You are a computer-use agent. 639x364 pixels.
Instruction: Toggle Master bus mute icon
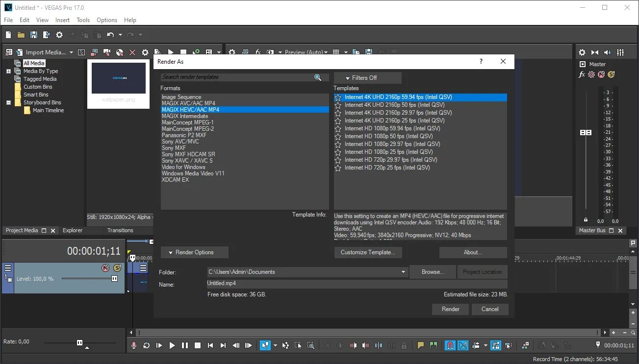click(x=601, y=74)
